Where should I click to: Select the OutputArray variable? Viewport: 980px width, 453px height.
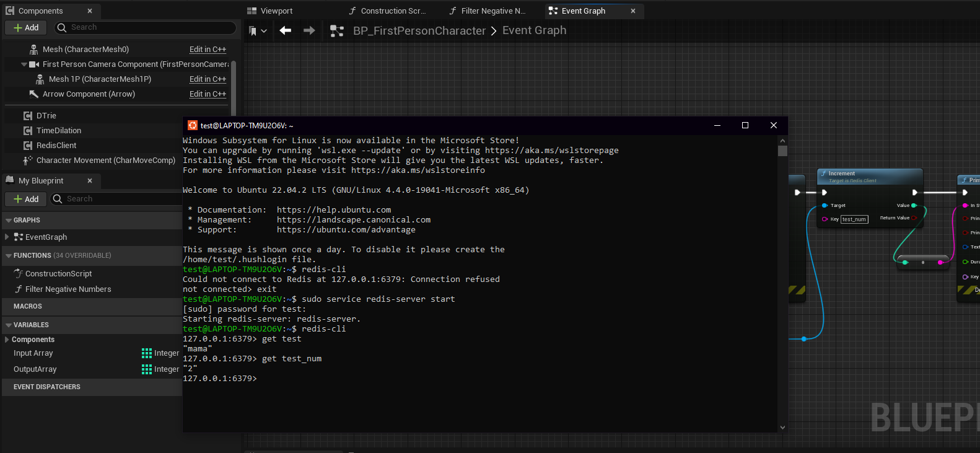(x=35, y=369)
